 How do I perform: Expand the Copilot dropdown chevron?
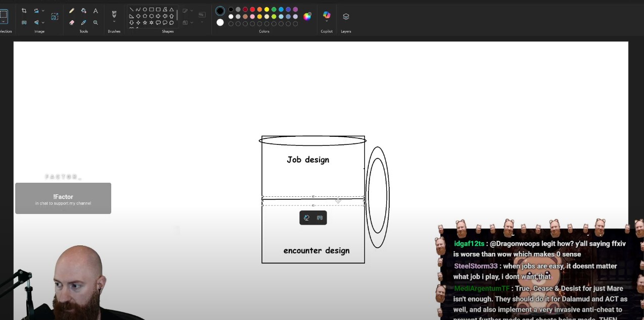[327, 21]
